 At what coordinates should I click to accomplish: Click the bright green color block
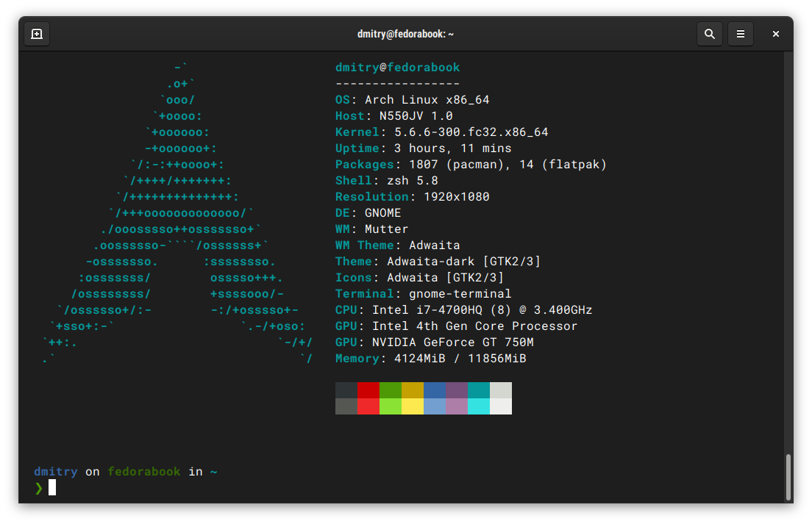[391, 406]
